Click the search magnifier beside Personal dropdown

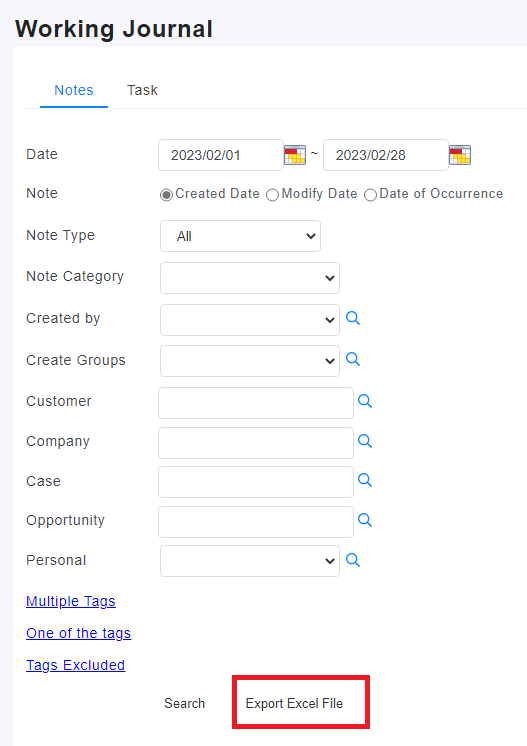coord(353,560)
